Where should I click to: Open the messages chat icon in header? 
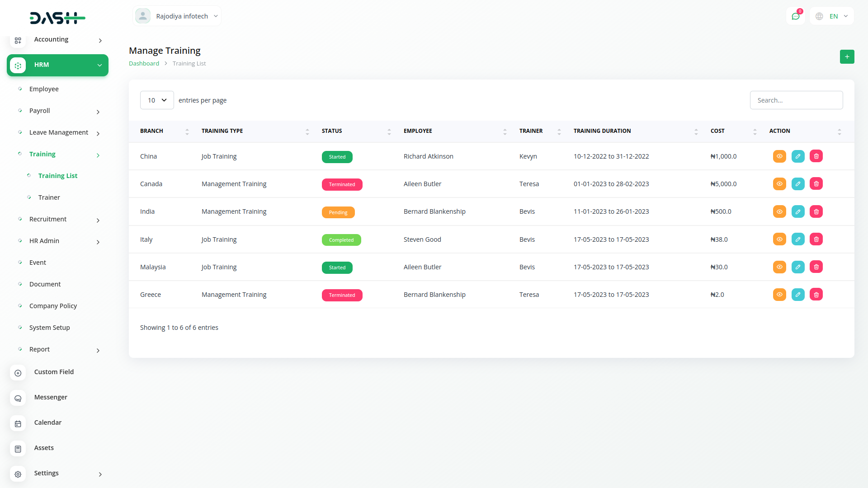point(795,16)
